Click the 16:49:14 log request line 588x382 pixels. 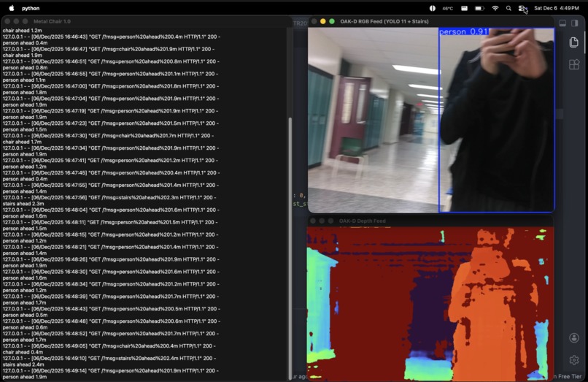pos(111,371)
